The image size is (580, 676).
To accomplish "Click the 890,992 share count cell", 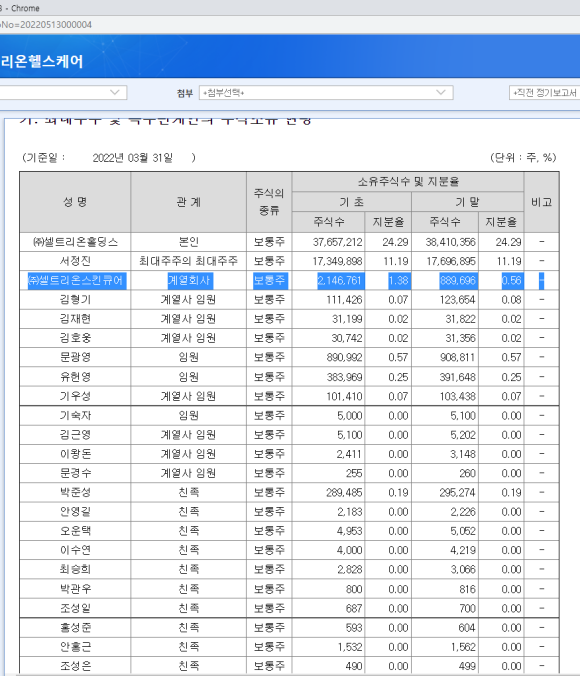I will tap(329, 357).
